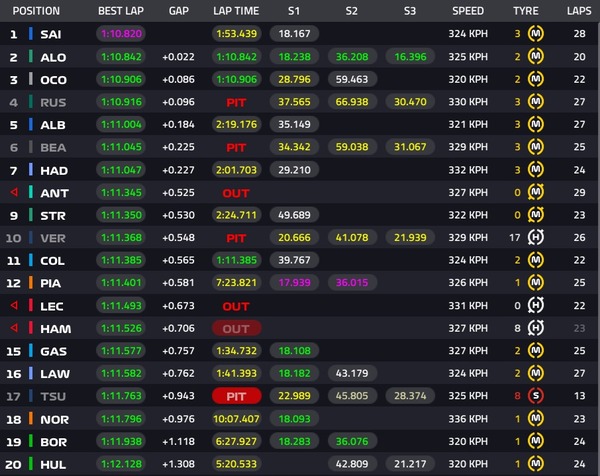This screenshot has width=600, height=476.
Task: Click the OUT status for ANT
Action: [236, 192]
